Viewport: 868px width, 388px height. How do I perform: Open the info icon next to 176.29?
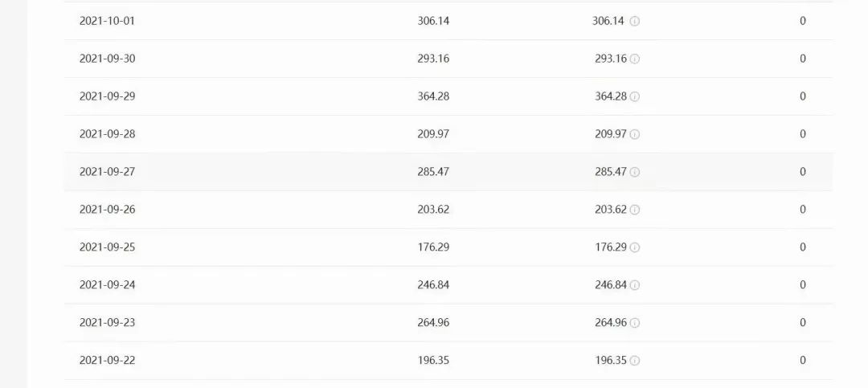(x=635, y=247)
